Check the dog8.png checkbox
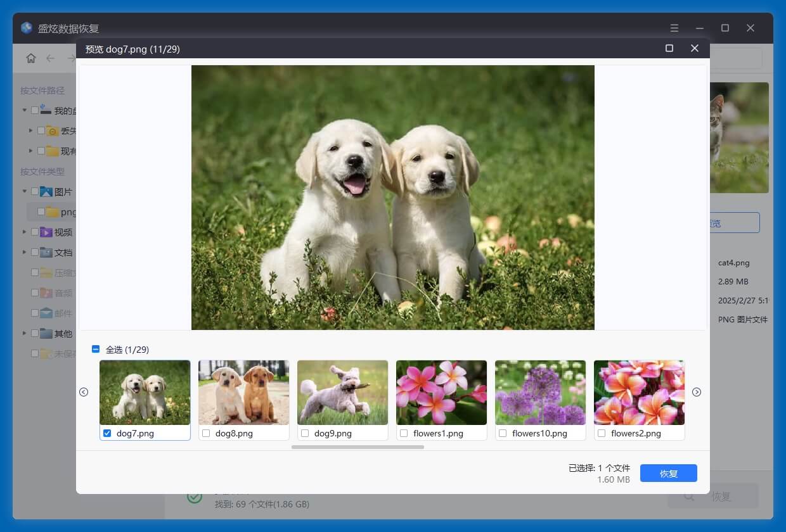Screen dimensions: 786x532 206,433
